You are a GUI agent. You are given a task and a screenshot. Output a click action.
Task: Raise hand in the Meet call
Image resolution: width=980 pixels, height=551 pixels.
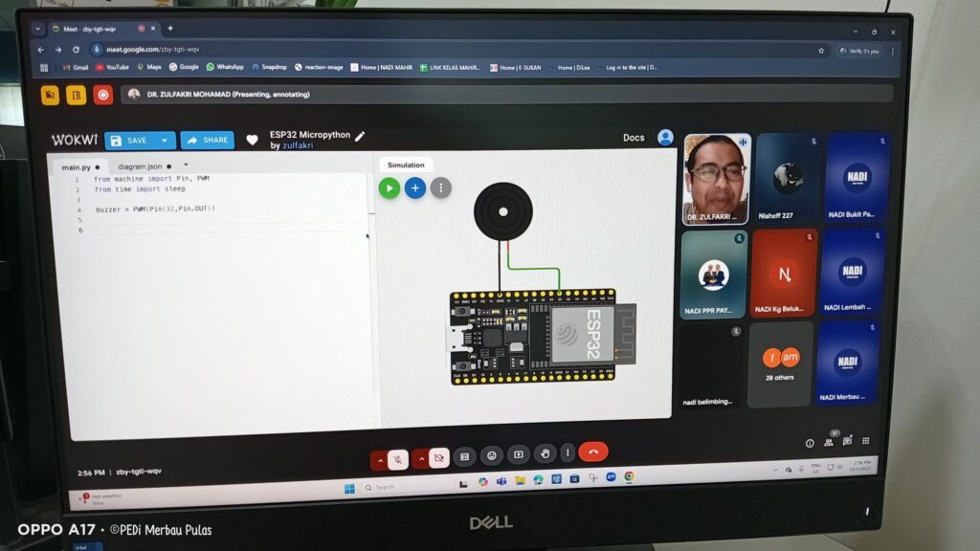click(x=545, y=454)
